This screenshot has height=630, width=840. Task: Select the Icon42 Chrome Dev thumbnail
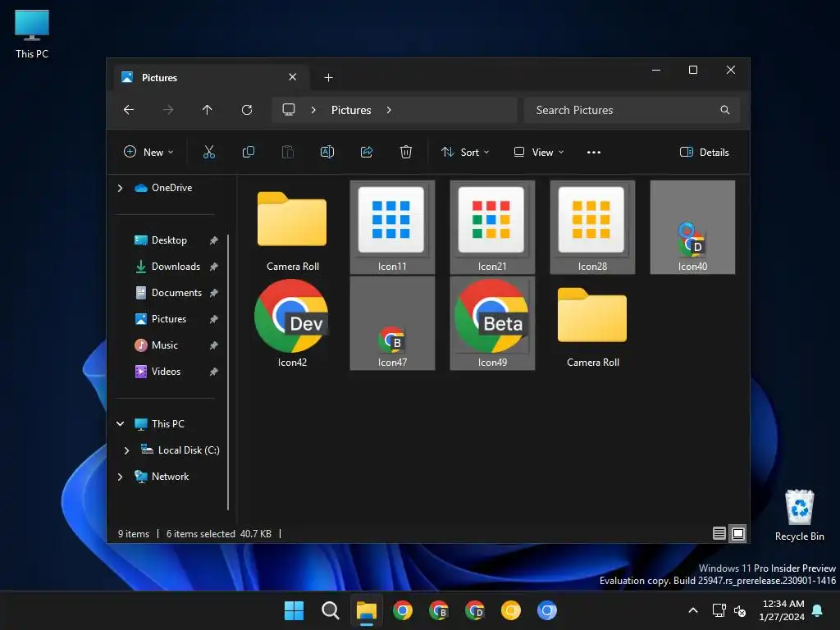(292, 323)
